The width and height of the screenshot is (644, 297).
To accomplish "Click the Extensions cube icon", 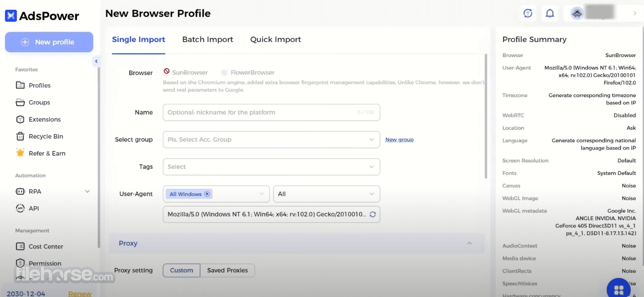I will [x=20, y=119].
